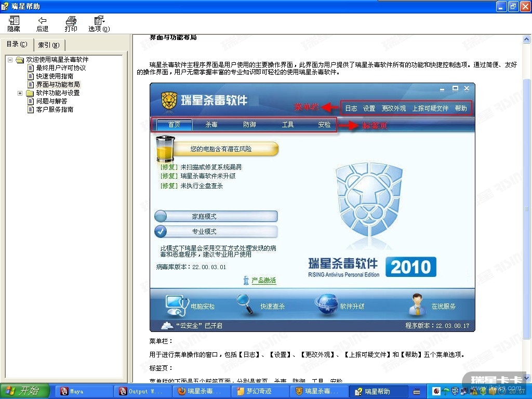This screenshot has width=532, height=399.
Task: Click 上报可疑文件 in the pictured menu bar
Action: tap(430, 108)
